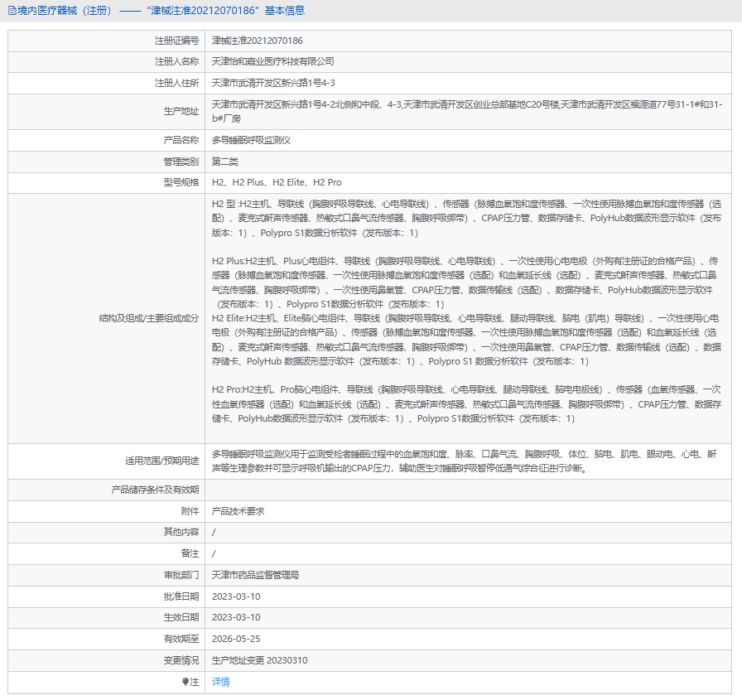Select effective date 2023-03-10 in 生效日期 row
Image resolution: width=742 pixels, height=700 pixels.
pyautogui.click(x=236, y=617)
